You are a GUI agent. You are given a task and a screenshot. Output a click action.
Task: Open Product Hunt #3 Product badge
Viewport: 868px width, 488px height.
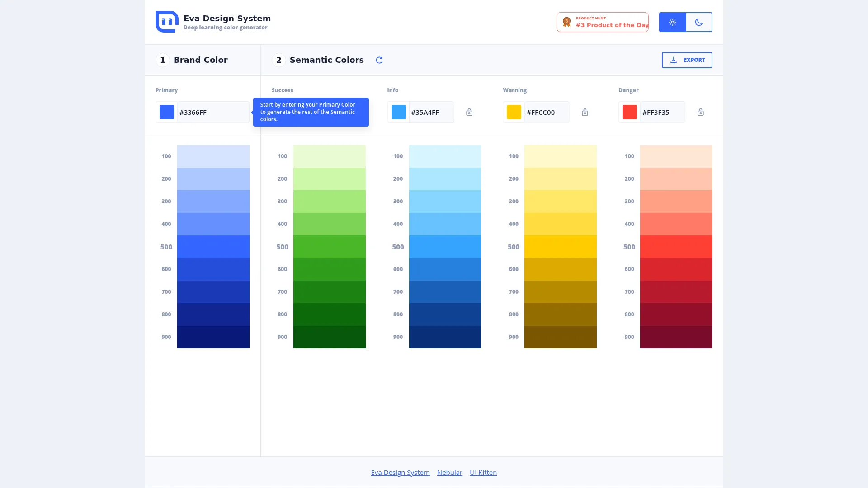point(603,22)
